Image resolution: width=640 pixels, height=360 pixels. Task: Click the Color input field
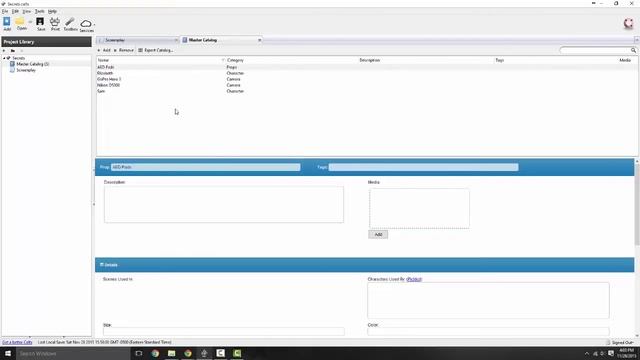tap(488, 331)
